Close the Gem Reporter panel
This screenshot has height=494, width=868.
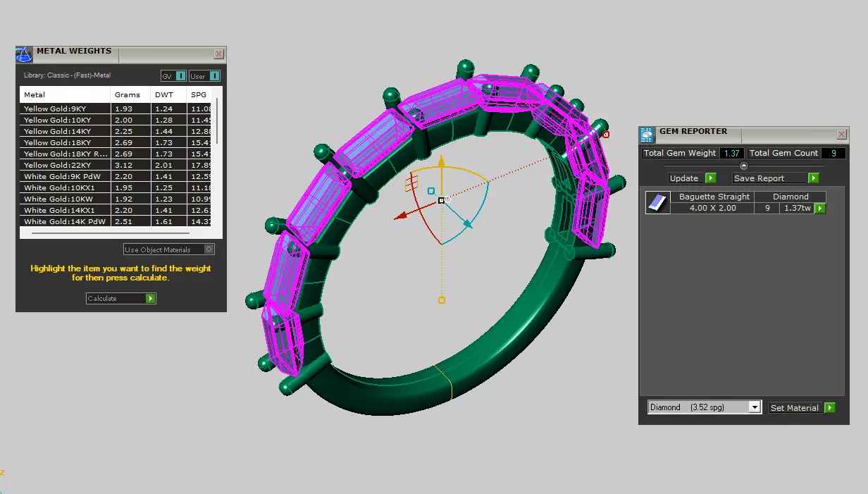(x=841, y=135)
